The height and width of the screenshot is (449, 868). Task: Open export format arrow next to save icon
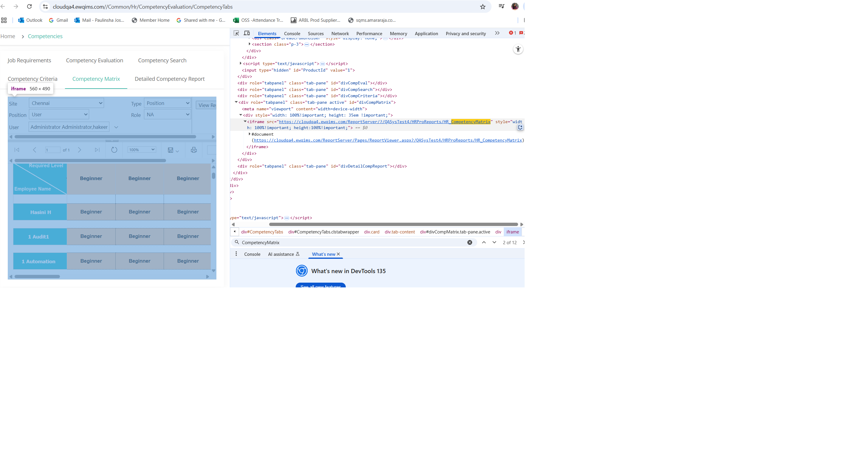click(x=177, y=151)
